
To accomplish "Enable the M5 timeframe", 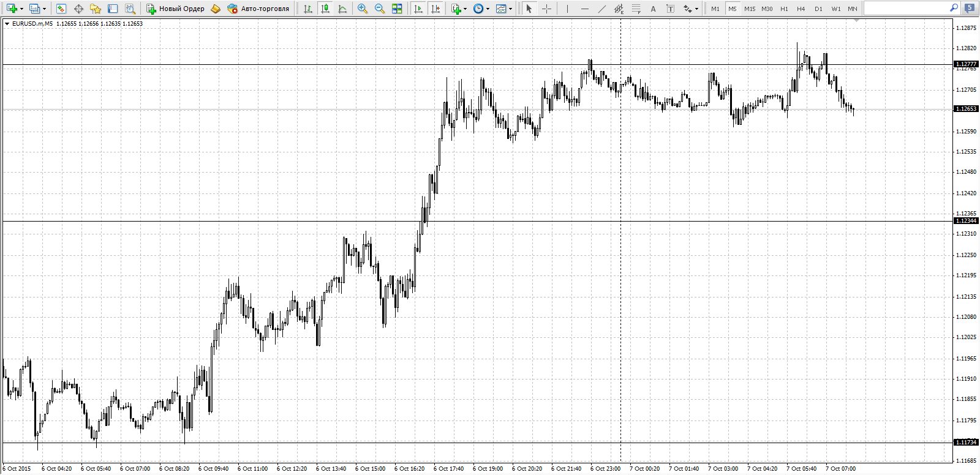I will 733,9.
